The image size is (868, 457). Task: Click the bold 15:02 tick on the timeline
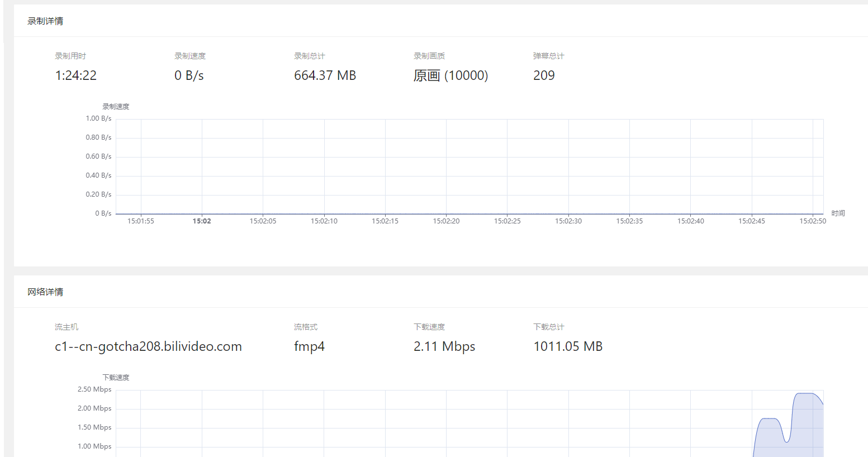(x=201, y=221)
